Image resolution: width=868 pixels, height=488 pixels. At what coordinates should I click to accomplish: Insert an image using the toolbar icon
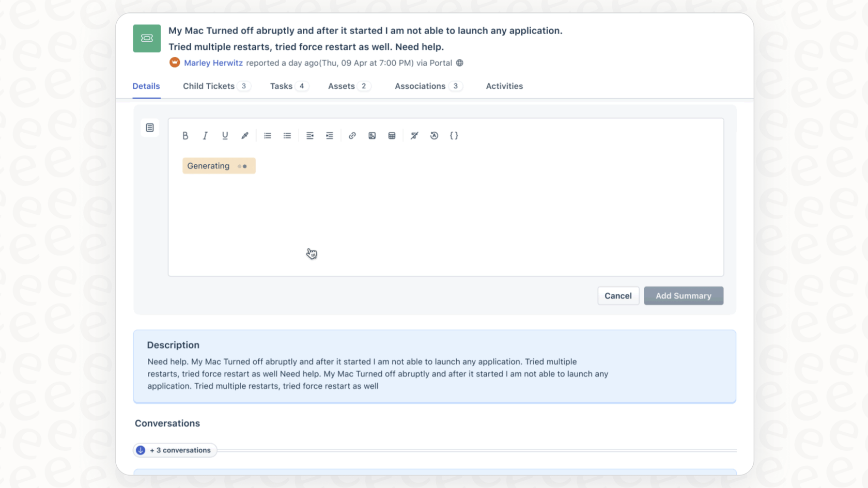point(372,135)
